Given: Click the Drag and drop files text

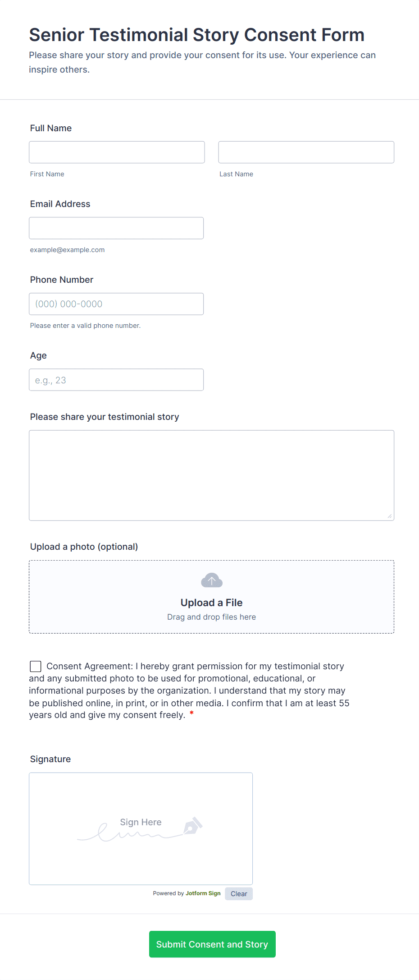Looking at the screenshot, I should click(x=211, y=617).
